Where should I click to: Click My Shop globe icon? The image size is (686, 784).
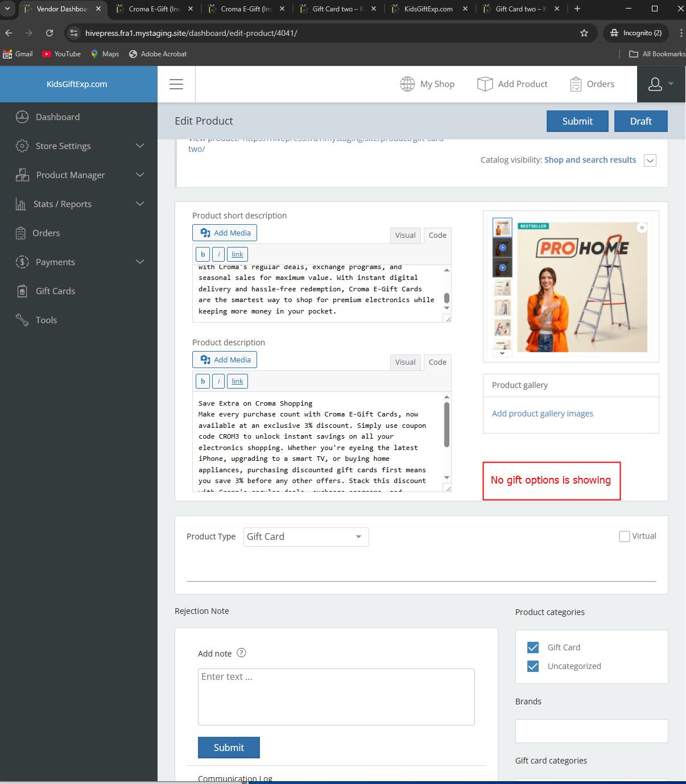pos(407,84)
